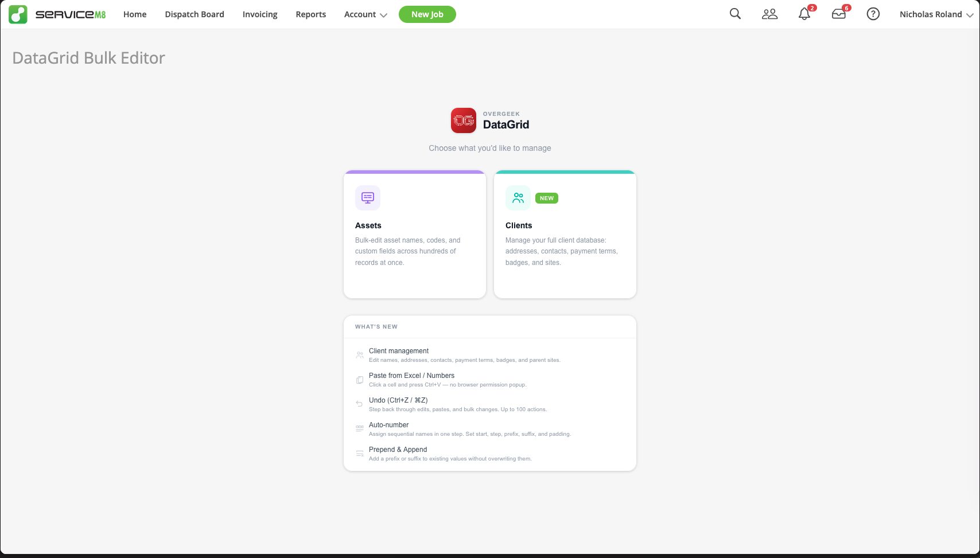The image size is (980, 558).
Task: Open the Clients card
Action: click(x=565, y=234)
